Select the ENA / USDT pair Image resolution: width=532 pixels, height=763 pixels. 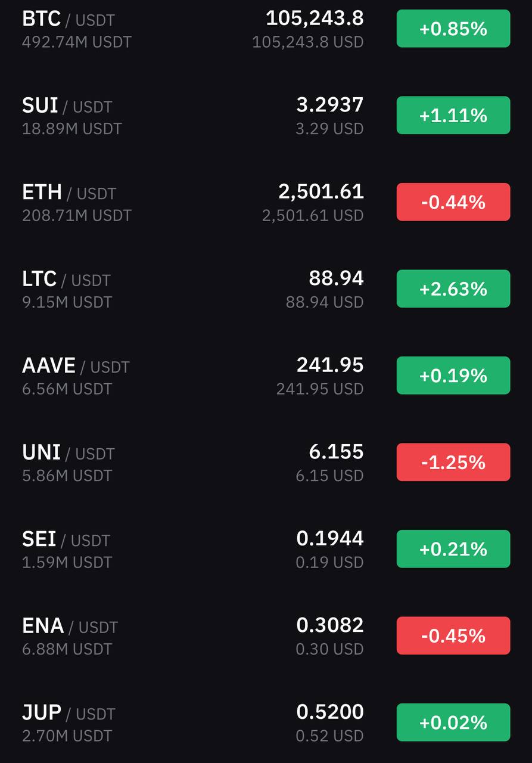click(70, 626)
